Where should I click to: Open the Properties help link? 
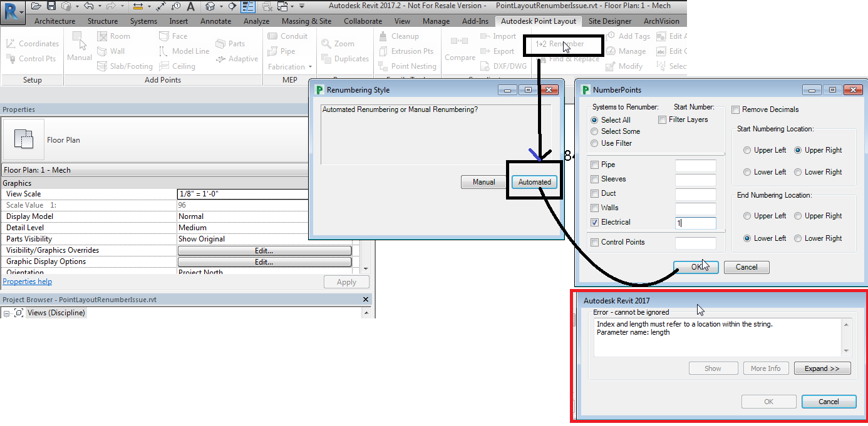click(27, 282)
